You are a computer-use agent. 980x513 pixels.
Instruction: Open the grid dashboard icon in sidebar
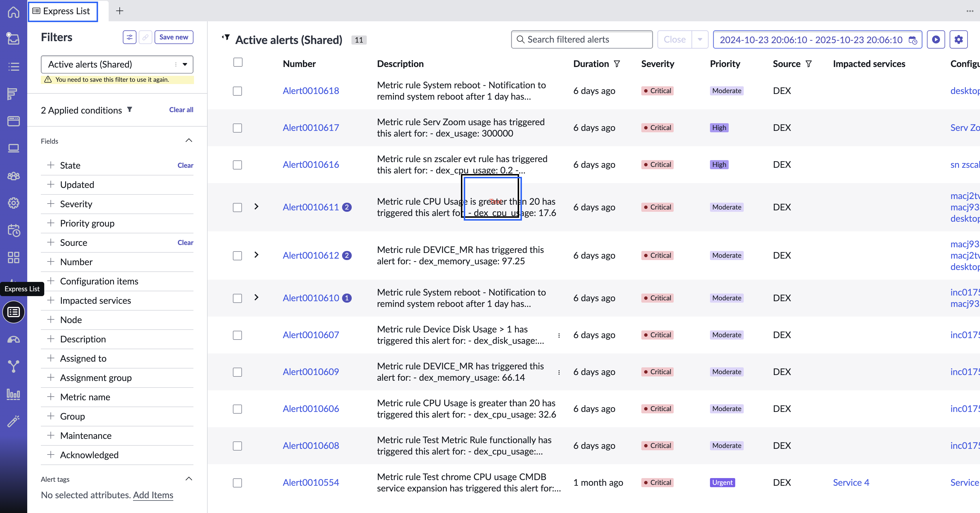[x=13, y=257]
